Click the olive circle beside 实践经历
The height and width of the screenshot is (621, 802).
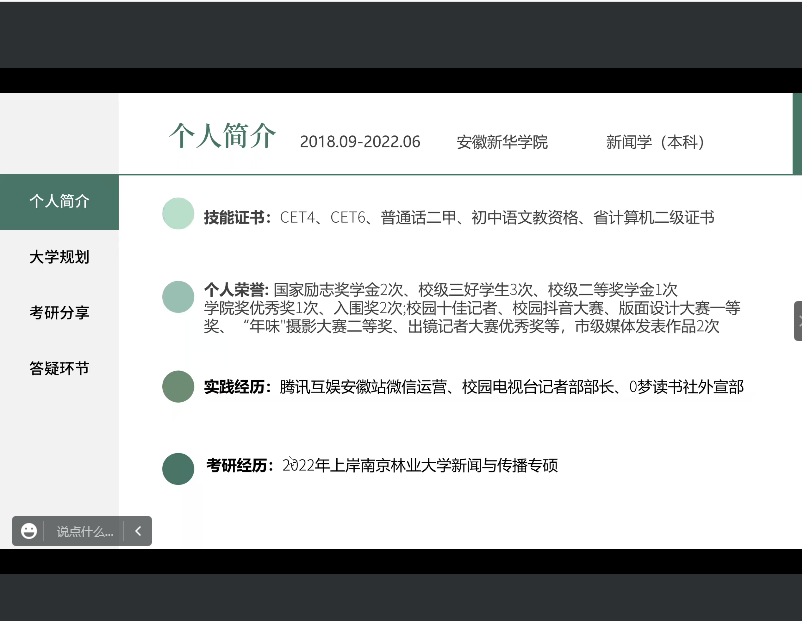(178, 386)
